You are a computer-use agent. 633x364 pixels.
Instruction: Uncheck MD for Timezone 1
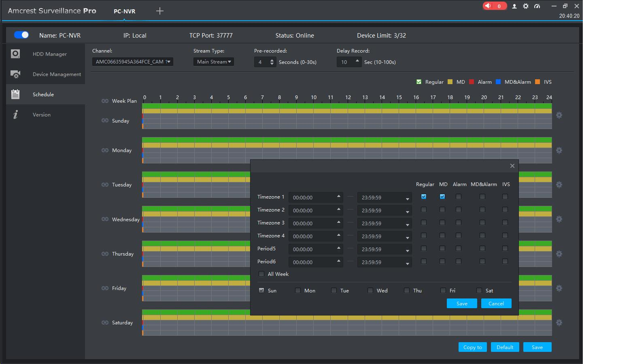click(442, 197)
